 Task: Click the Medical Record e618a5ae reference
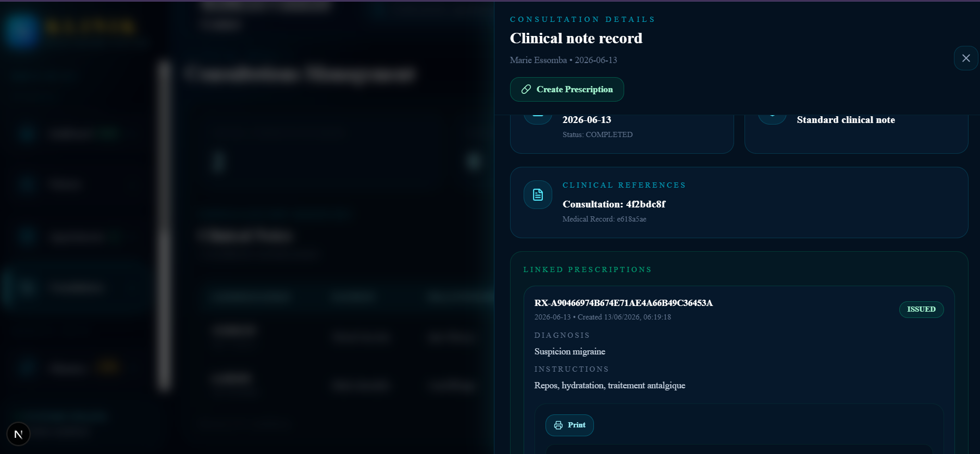604,219
